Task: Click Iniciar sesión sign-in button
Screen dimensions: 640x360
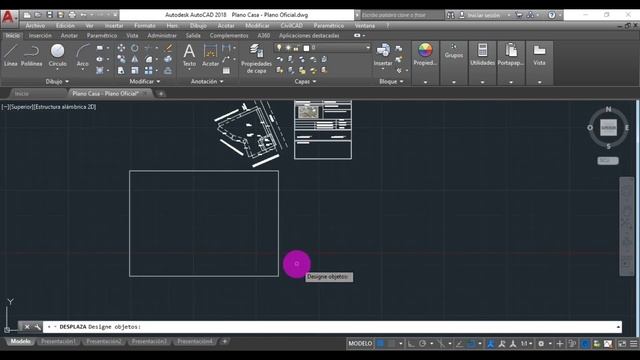Action: coord(484,15)
